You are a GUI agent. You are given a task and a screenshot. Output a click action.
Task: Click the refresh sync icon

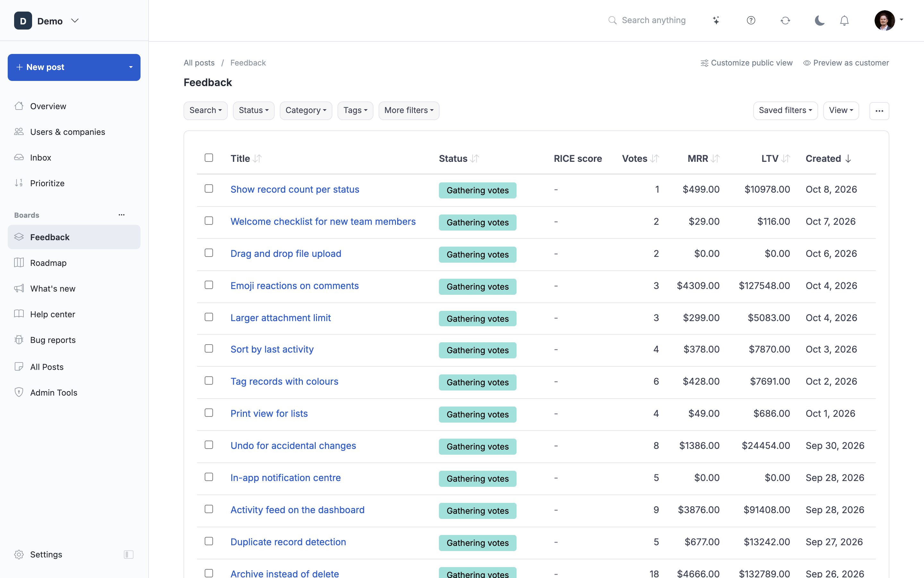[x=785, y=20]
